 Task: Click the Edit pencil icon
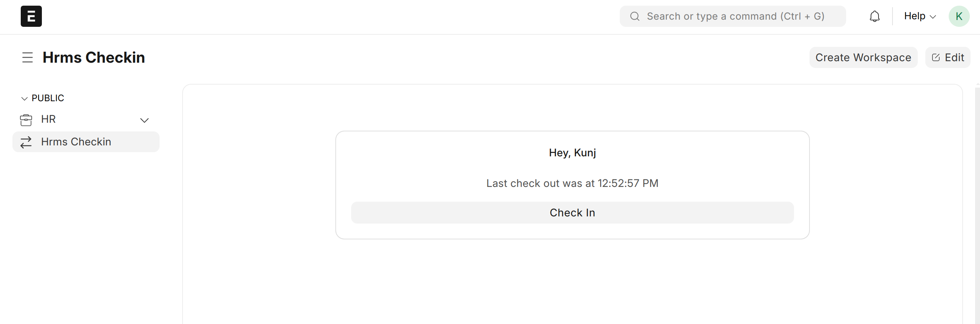coord(935,57)
